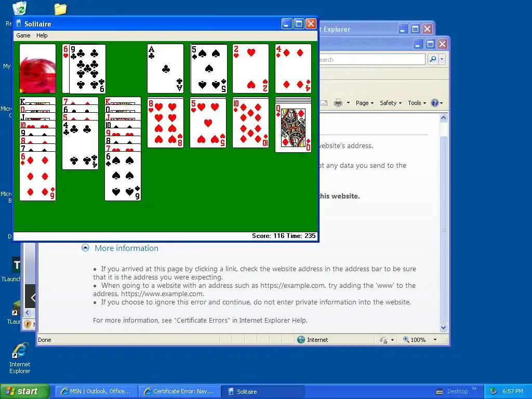The width and height of the screenshot is (532, 399).
Task: Select the folder icon on desktop
Action: (x=60, y=9)
